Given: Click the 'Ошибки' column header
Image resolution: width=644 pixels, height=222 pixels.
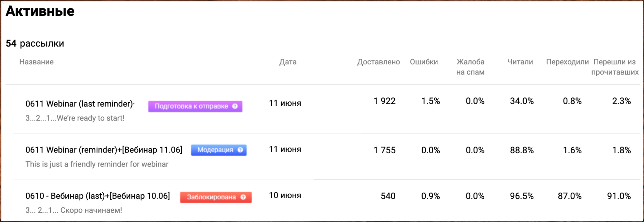Looking at the screenshot, I should pyautogui.click(x=424, y=62).
